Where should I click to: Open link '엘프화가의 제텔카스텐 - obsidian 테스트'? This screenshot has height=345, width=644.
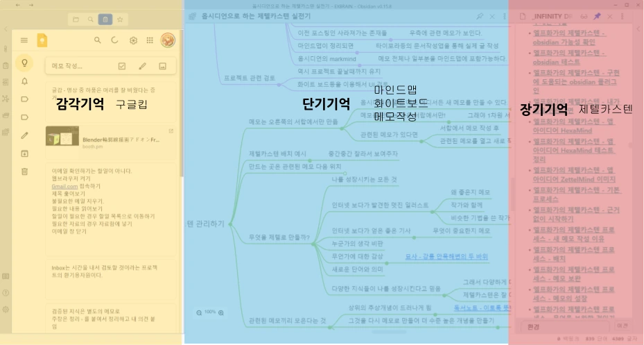(569, 58)
